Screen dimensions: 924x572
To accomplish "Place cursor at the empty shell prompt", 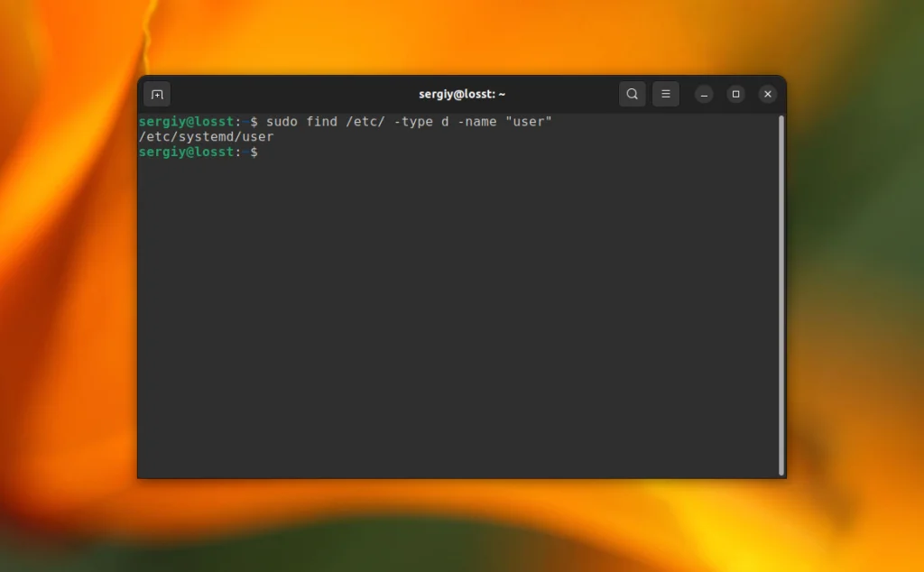I will click(262, 152).
